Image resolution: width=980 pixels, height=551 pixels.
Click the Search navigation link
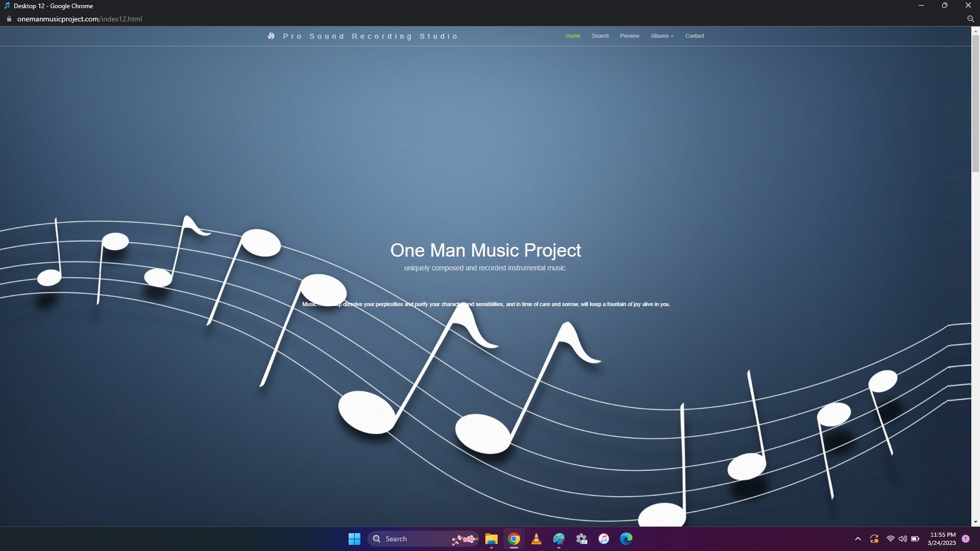point(600,36)
